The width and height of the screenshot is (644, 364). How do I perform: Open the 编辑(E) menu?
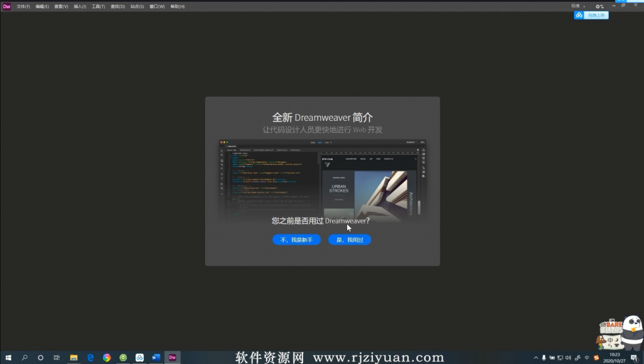(x=42, y=6)
